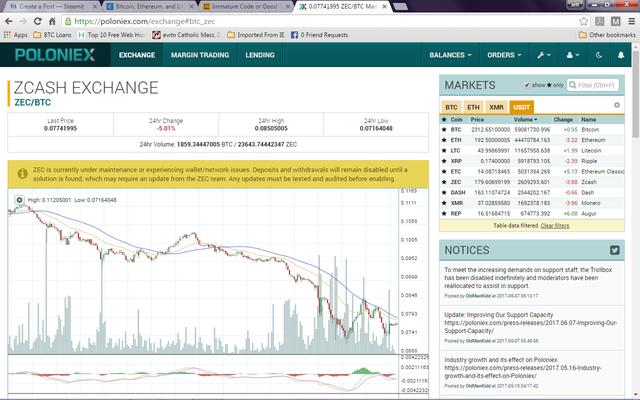Open the Apps bookmarks shortcut
This screenshot has height=400, width=640.
tap(16, 35)
